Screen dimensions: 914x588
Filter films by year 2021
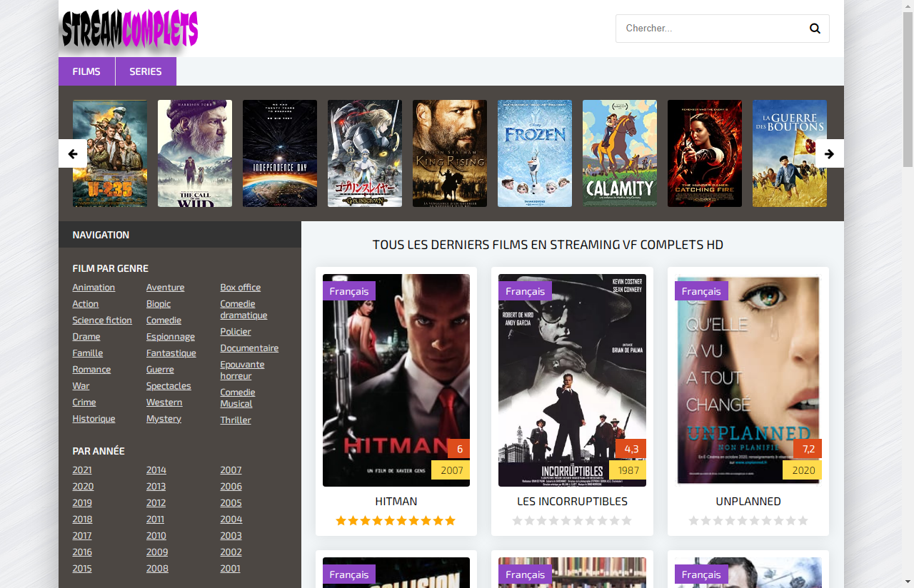pos(82,470)
